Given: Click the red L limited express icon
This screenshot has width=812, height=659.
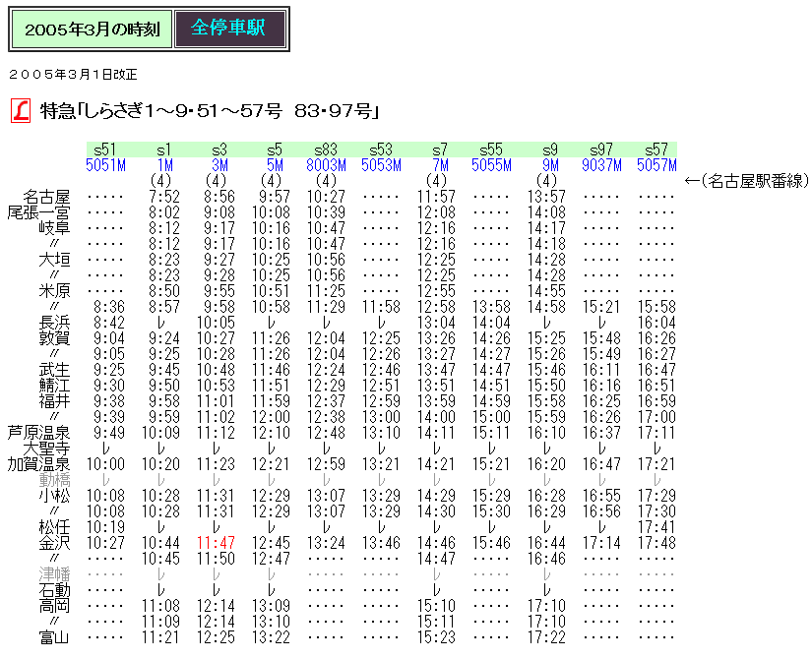Looking at the screenshot, I should [x=21, y=111].
